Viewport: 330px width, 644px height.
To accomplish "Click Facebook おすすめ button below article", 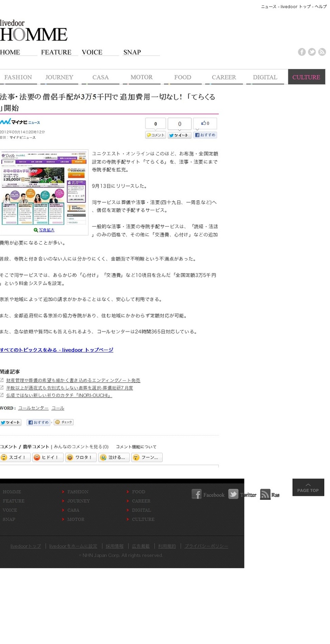I will (x=38, y=422).
